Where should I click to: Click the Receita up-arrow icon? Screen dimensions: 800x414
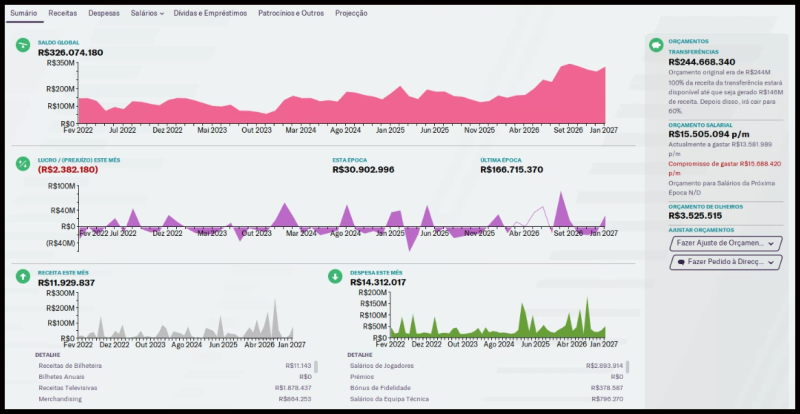click(x=23, y=276)
